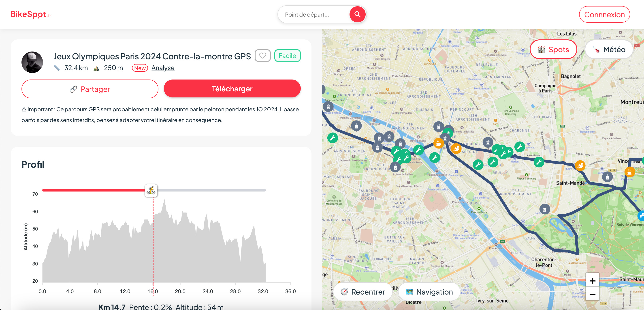Toggle the Météo overlay
644x310 pixels.
pos(609,49)
